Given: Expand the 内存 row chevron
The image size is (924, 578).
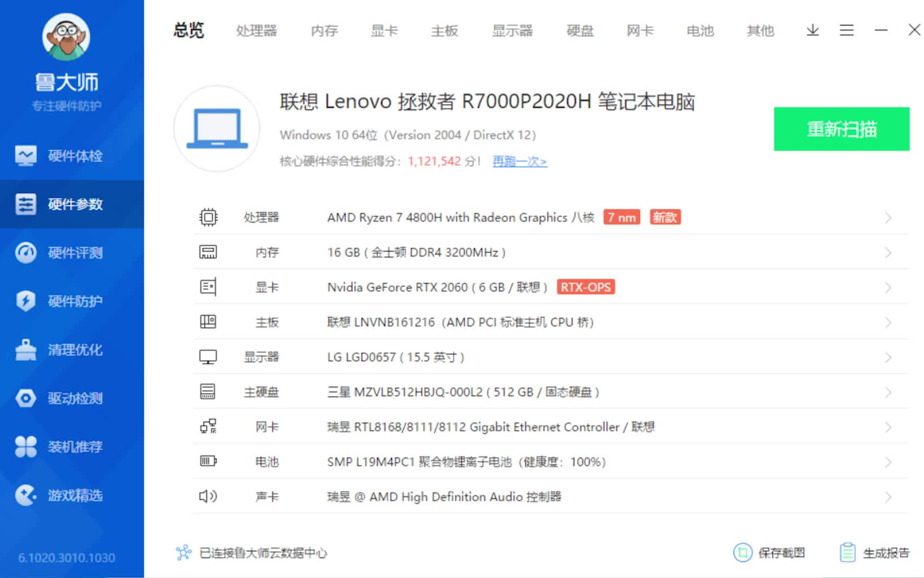Looking at the screenshot, I should [x=888, y=253].
